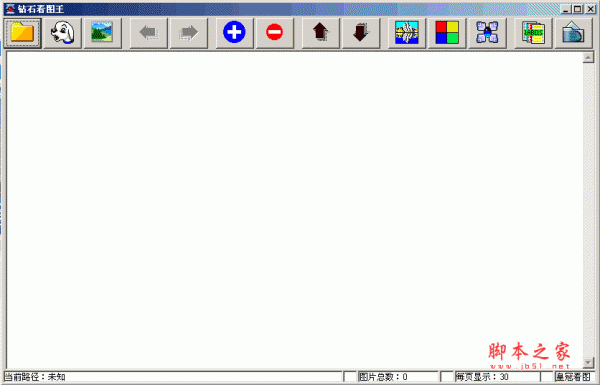Go forward with the right arrow
The image size is (600, 385).
(x=189, y=33)
